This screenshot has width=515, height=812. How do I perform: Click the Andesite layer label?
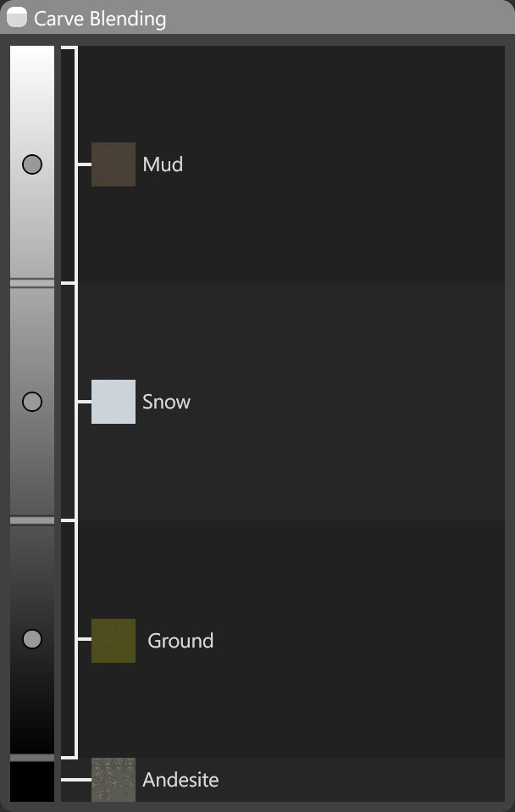click(180, 780)
